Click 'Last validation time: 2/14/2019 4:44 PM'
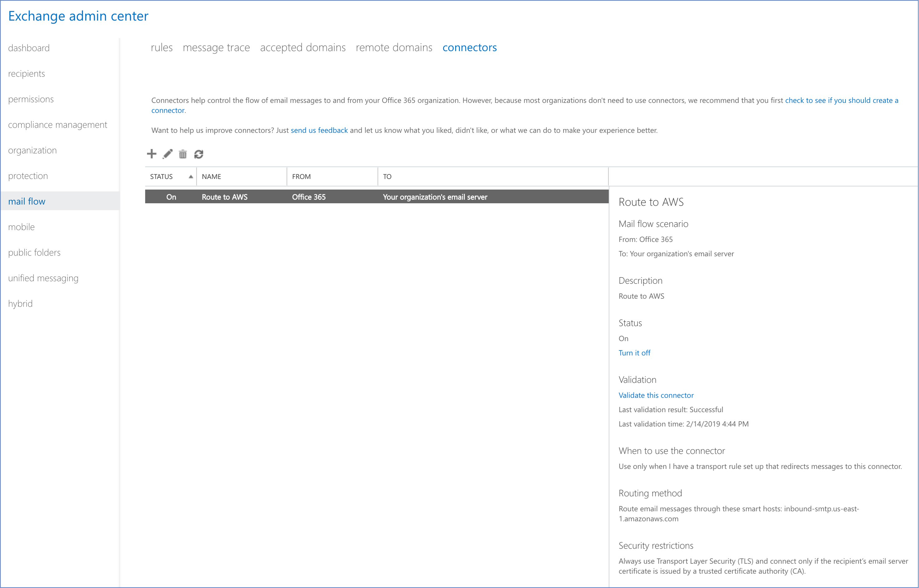Viewport: 919px width, 588px height. click(x=683, y=424)
